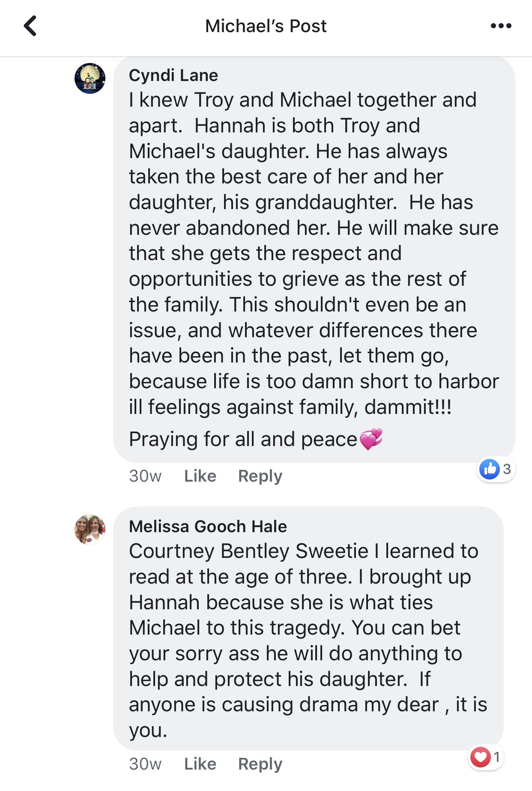Open Melissa Gooch Hale's name link

[x=208, y=527]
